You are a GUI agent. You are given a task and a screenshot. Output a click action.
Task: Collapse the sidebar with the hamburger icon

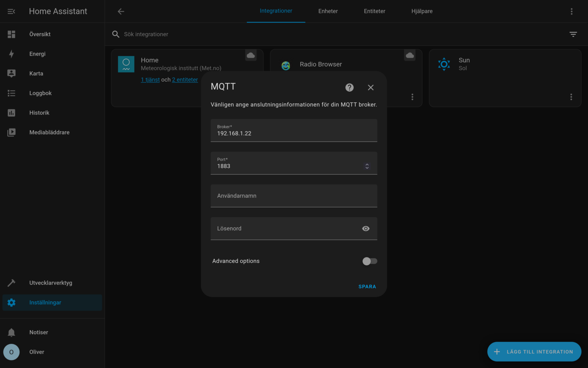[x=11, y=11]
